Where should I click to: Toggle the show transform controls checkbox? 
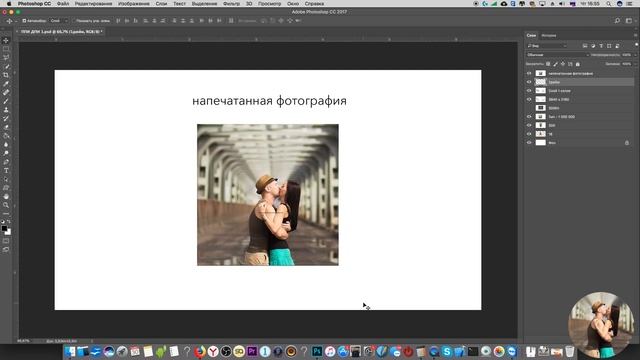pyautogui.click(x=75, y=20)
